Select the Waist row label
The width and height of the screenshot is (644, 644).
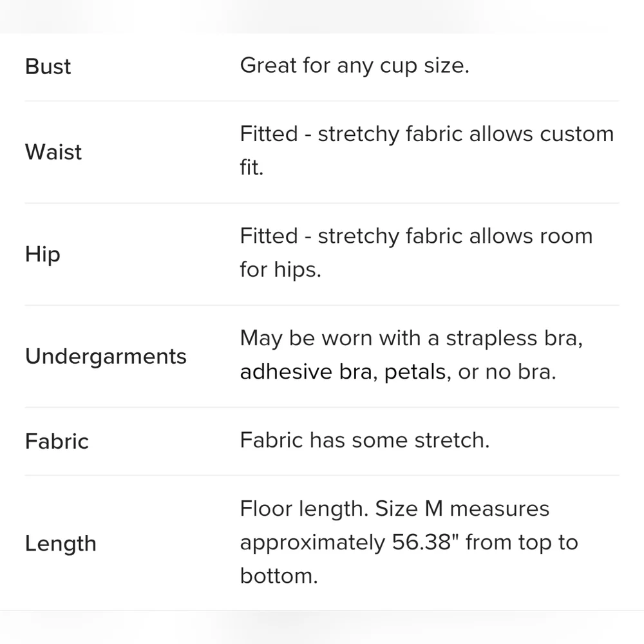tap(53, 151)
